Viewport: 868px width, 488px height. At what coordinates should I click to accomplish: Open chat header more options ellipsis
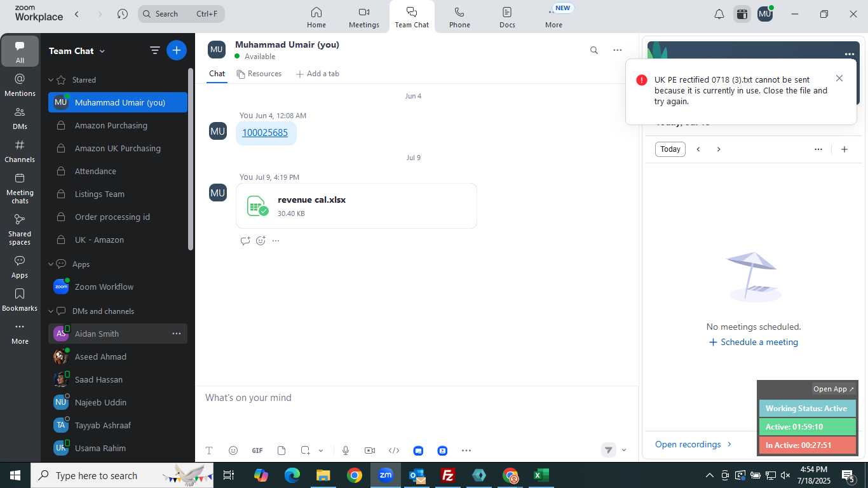[617, 50]
